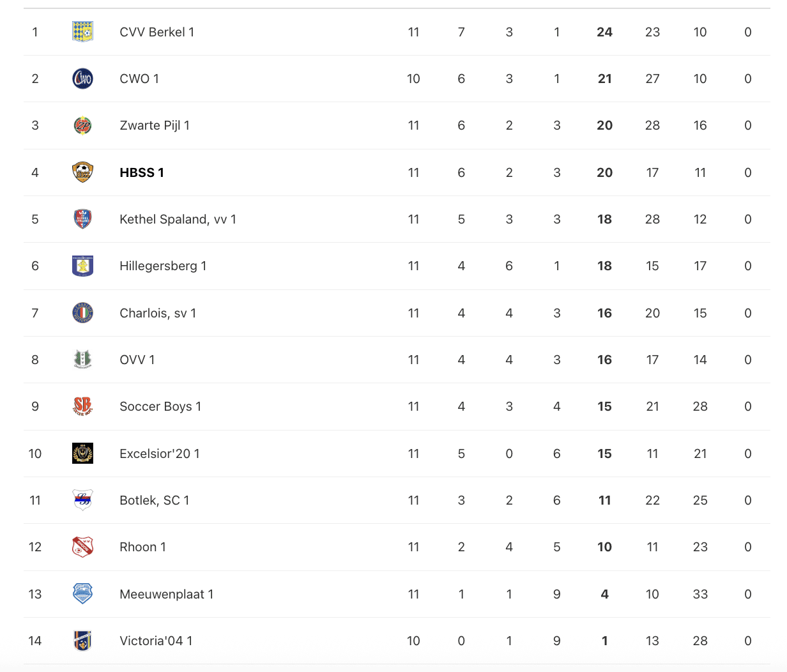Open the HBSS 1 team name

pyautogui.click(x=142, y=172)
